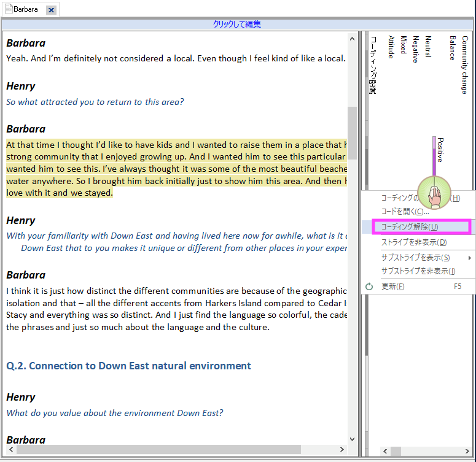Click the refresh icon beside 更新
Screen dimensions: 476x462
(x=369, y=287)
